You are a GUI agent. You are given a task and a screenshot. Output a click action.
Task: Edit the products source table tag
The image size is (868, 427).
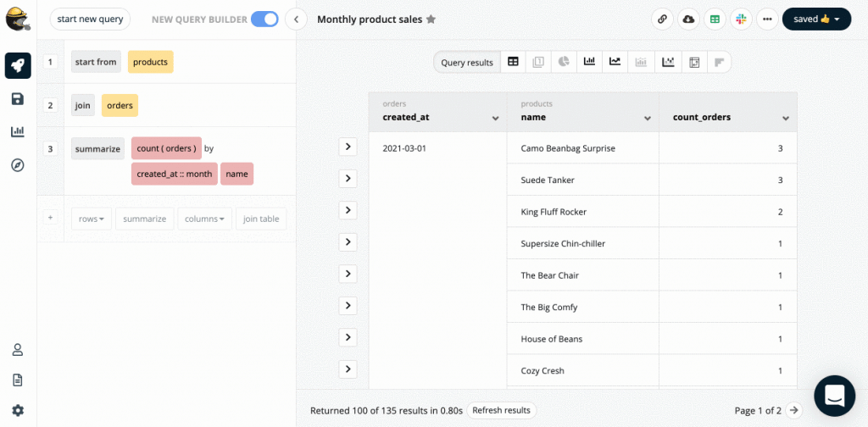point(151,62)
